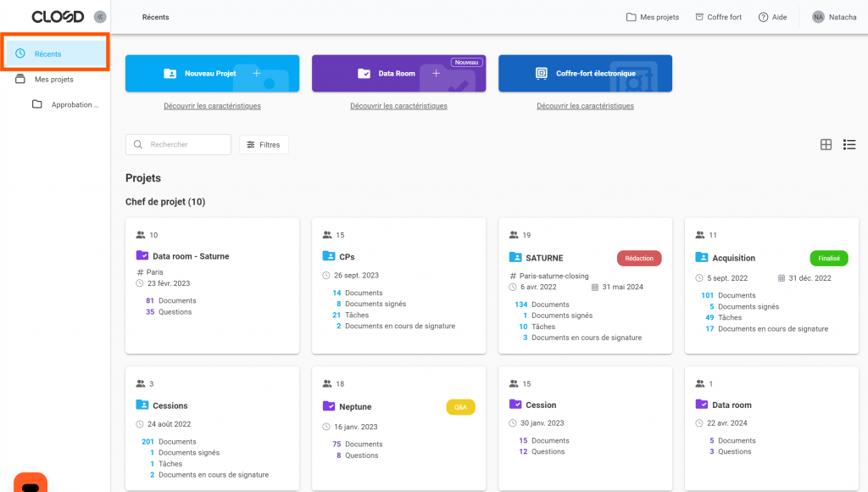Create a new Data Room

398,74
